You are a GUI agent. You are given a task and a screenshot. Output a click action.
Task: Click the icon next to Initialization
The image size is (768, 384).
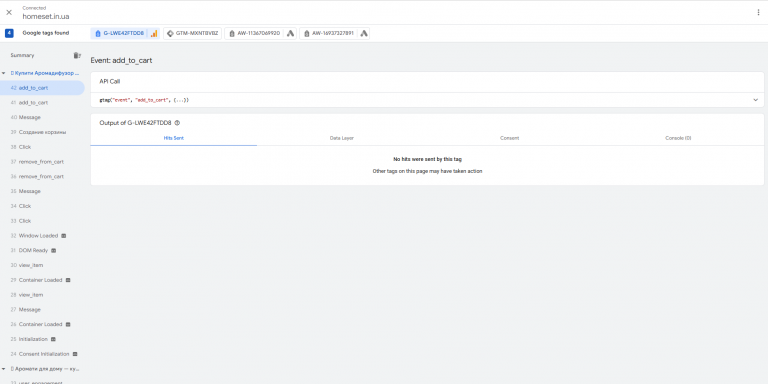(53, 339)
